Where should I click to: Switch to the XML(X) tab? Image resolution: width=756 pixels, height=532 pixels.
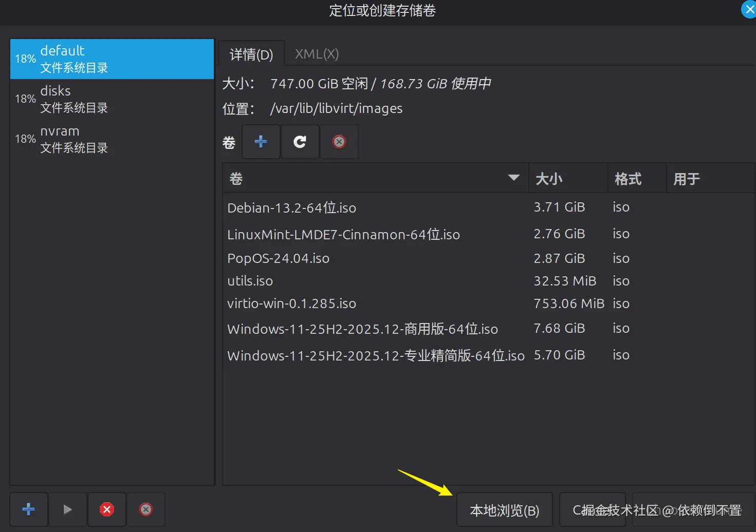(x=317, y=54)
